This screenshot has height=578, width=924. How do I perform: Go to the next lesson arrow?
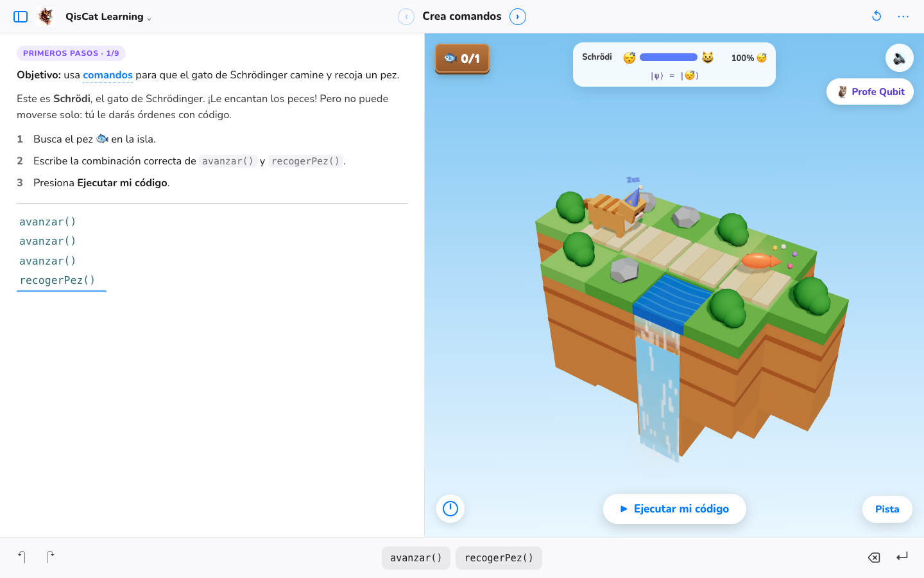518,17
